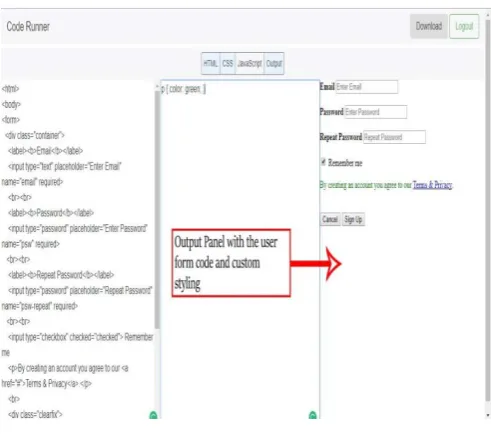
Task: Open the CSS tab
Action: (x=228, y=63)
